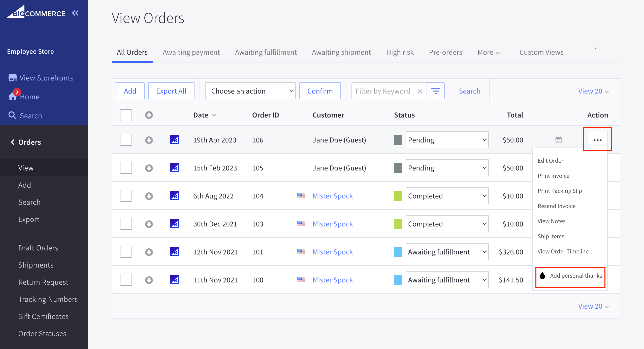Click the green status color square on order 104
This screenshot has width=644, height=349.
[x=398, y=196]
